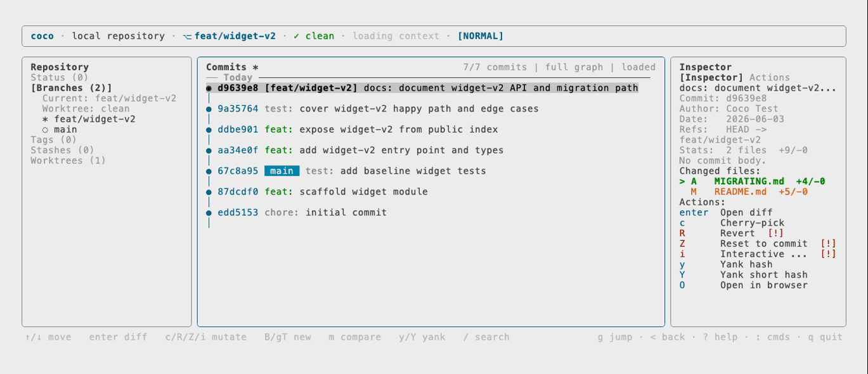Collapse the Branches (2) section
Viewport: 868px width, 374px height.
pyautogui.click(x=71, y=88)
